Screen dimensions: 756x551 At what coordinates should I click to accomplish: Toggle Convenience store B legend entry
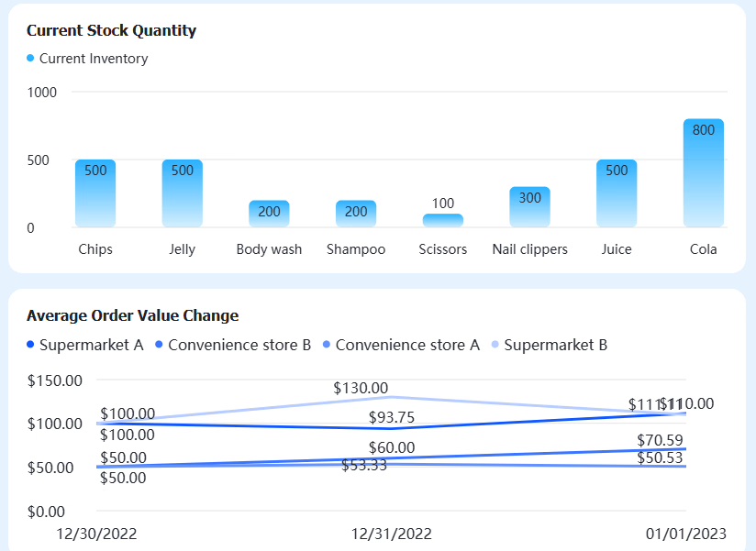click(x=233, y=345)
